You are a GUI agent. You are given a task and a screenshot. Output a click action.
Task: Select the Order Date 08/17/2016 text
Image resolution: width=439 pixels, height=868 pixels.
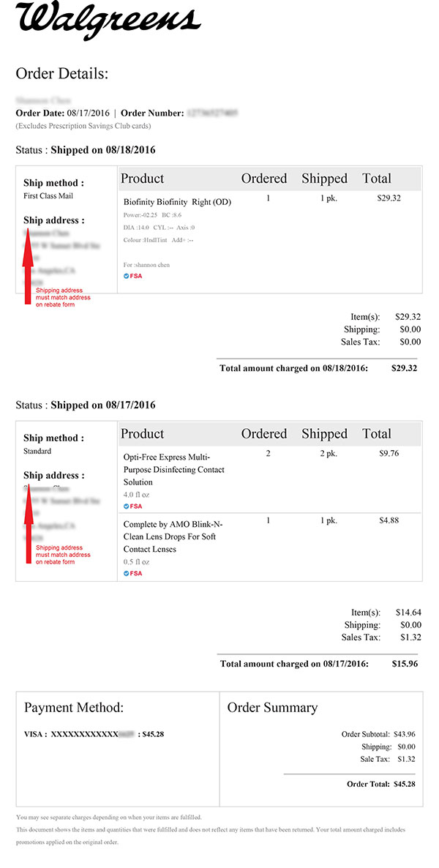click(x=62, y=113)
